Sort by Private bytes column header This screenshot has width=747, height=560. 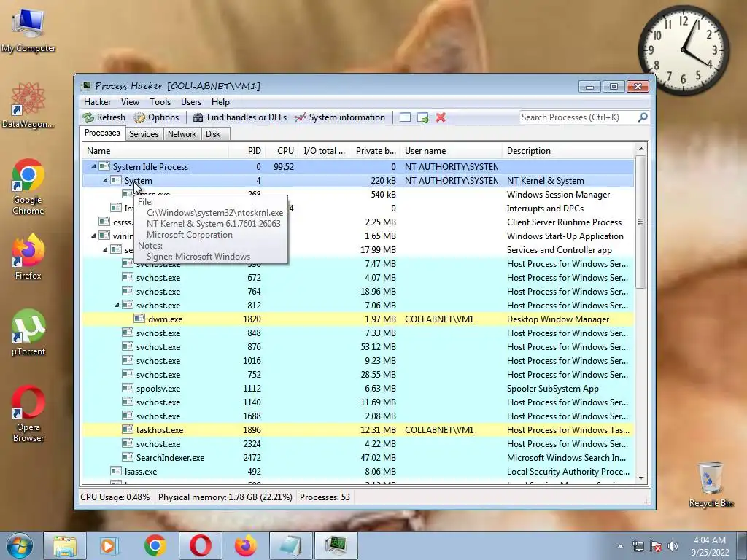coord(376,151)
